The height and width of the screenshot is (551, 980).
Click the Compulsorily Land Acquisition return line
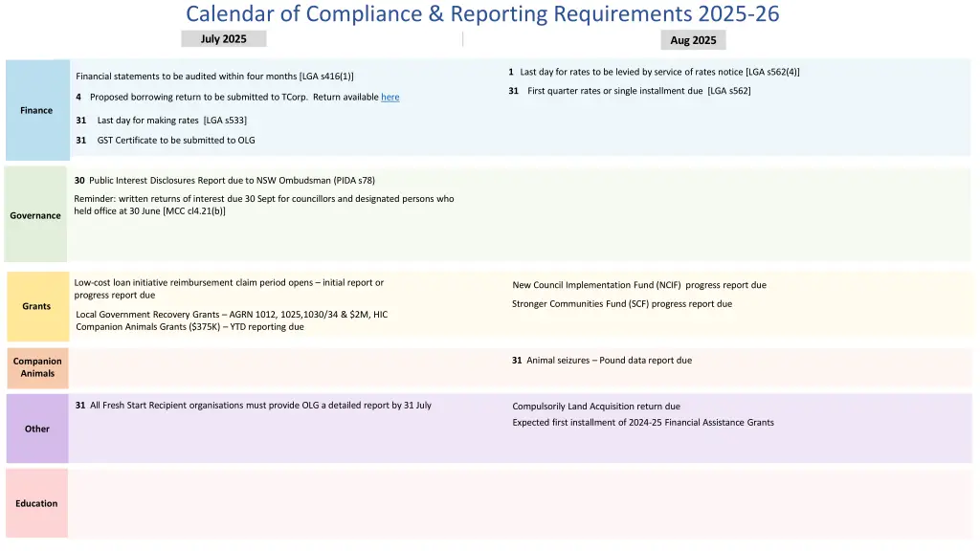pyautogui.click(x=596, y=407)
